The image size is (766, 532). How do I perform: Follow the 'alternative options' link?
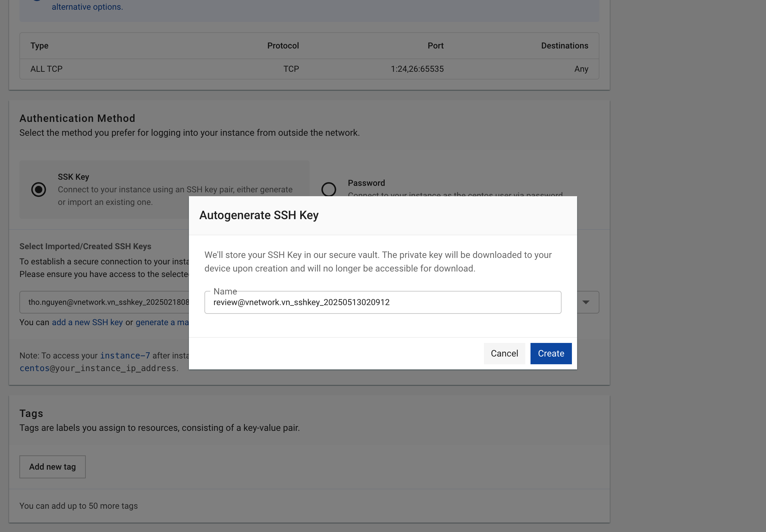87,7
